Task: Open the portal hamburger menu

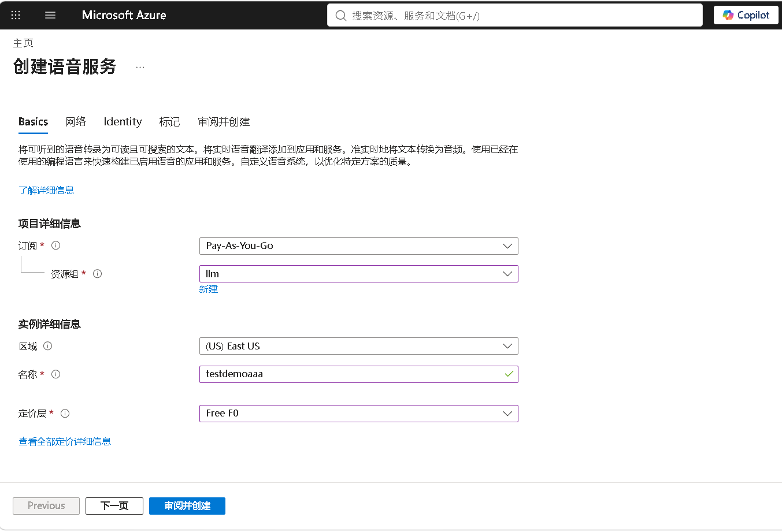Action: tap(50, 15)
